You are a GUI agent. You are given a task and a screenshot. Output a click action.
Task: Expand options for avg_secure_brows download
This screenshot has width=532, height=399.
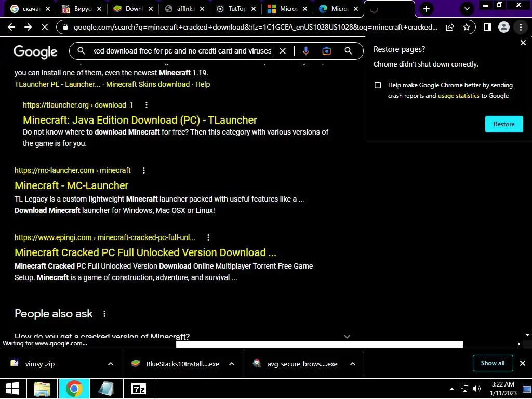click(x=353, y=364)
